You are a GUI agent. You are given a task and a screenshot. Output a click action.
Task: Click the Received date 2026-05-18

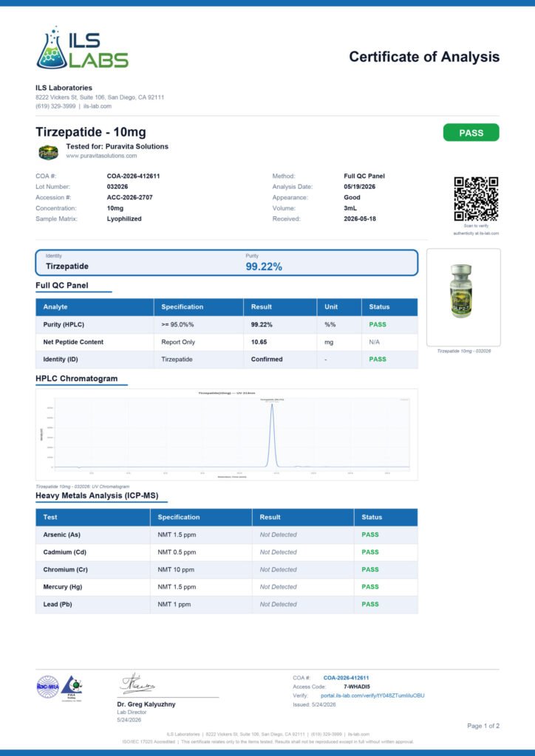(x=359, y=219)
